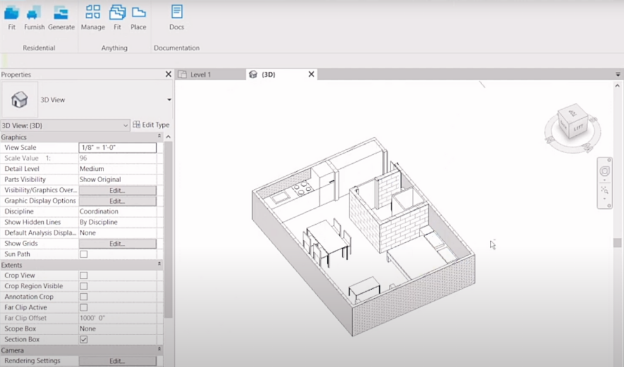Click Edit for Rendering Settings

pos(117,361)
